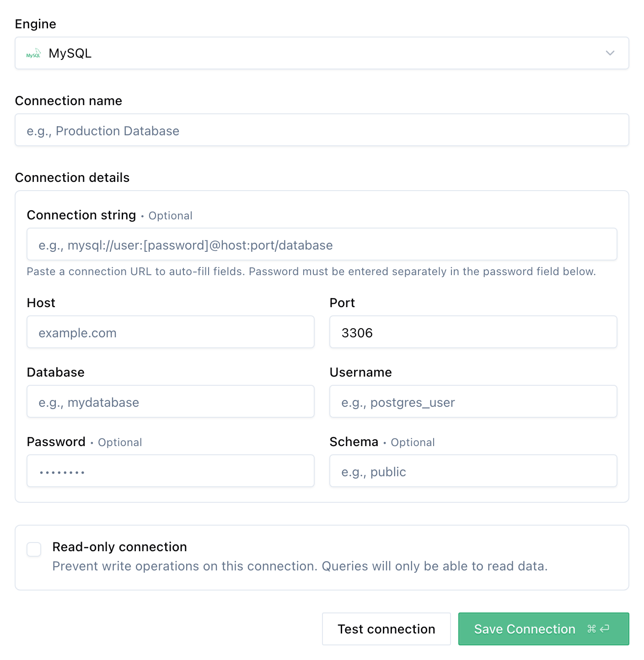Click the command key glyph on Save Connection
The height and width of the screenshot is (660, 644).
[x=592, y=629]
